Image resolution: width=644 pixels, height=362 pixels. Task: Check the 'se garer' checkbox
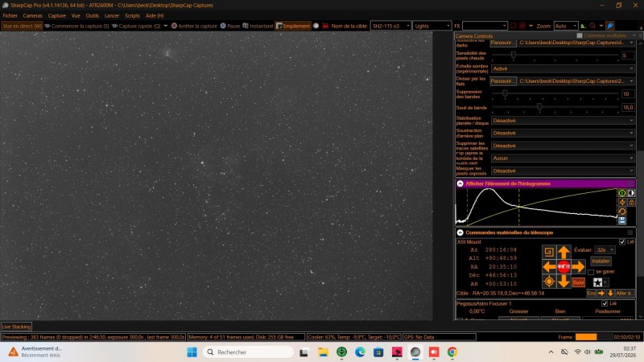pos(591,272)
